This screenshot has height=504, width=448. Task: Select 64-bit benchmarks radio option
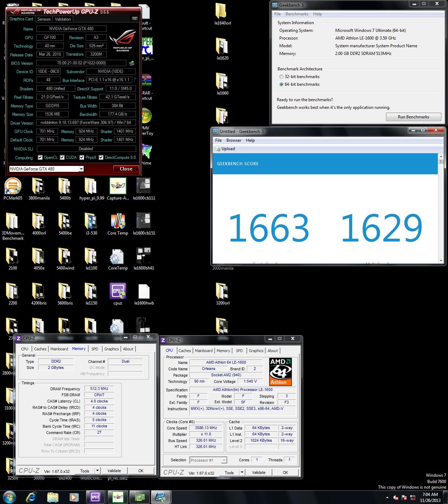pyautogui.click(x=281, y=84)
